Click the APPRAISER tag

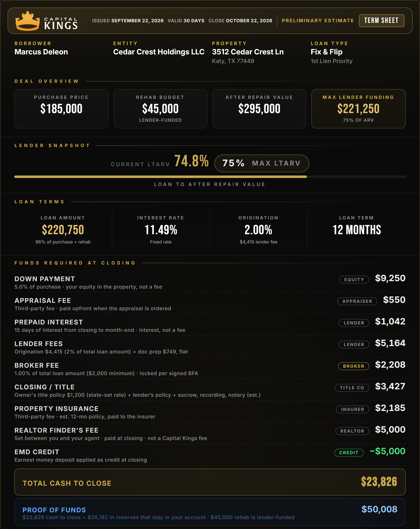[x=357, y=301]
